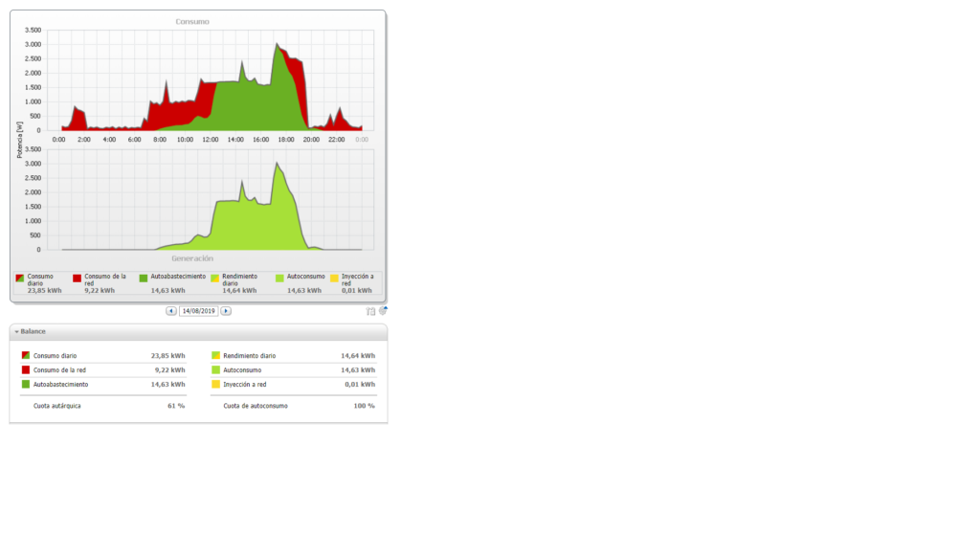Screen dimensions: 980x558
Task: Click Consumo diario swatch in Balance panel
Action: (26, 355)
